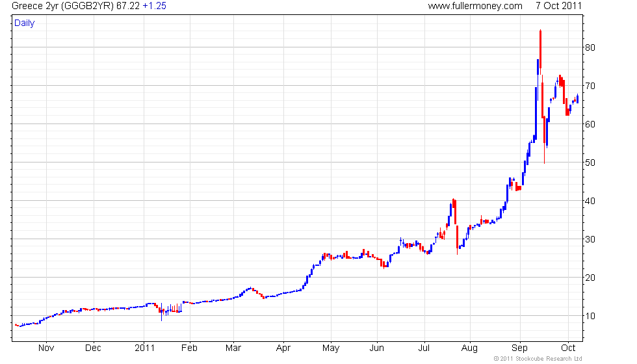Screen dimensions: 637x364
Task: Select the 'Feb' x-axis label
Action: pos(189,348)
